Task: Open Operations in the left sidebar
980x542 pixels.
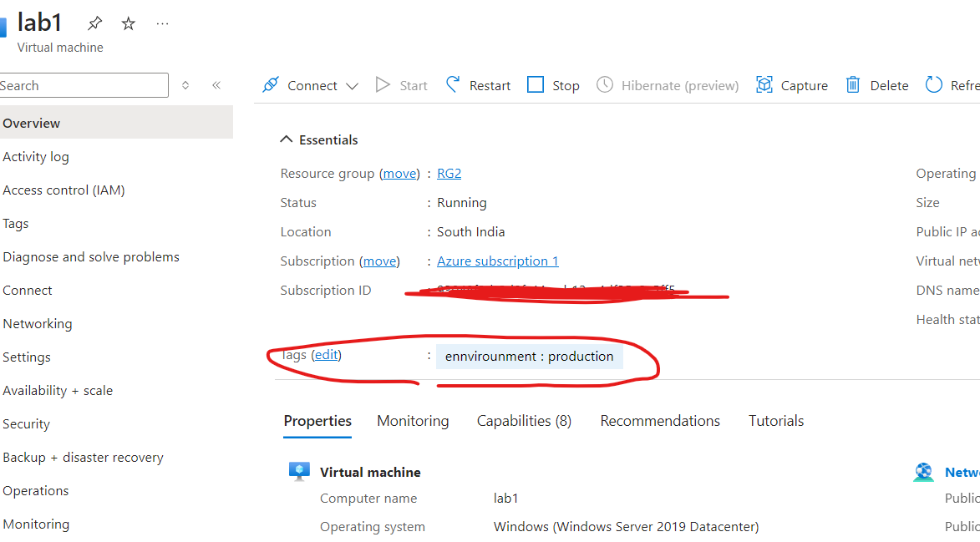Action: 36,491
